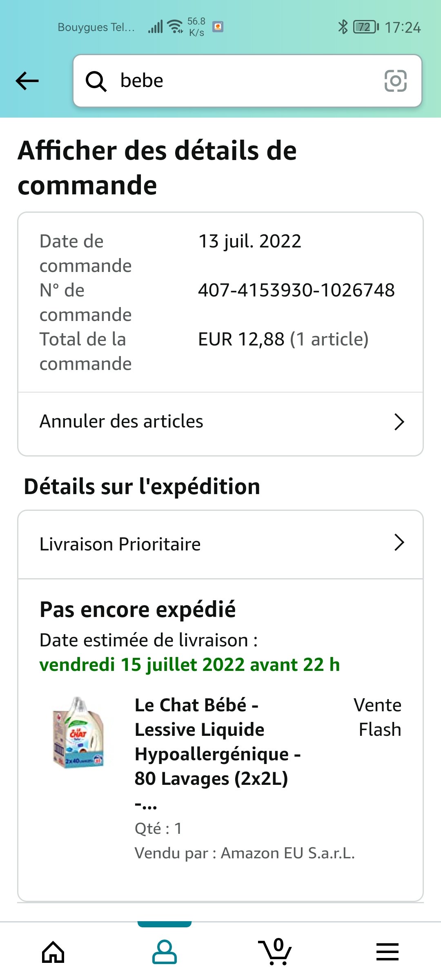Viewport: 441px width, 980px height.
Task: Expand the Annuler des articles chevron
Action: click(399, 422)
